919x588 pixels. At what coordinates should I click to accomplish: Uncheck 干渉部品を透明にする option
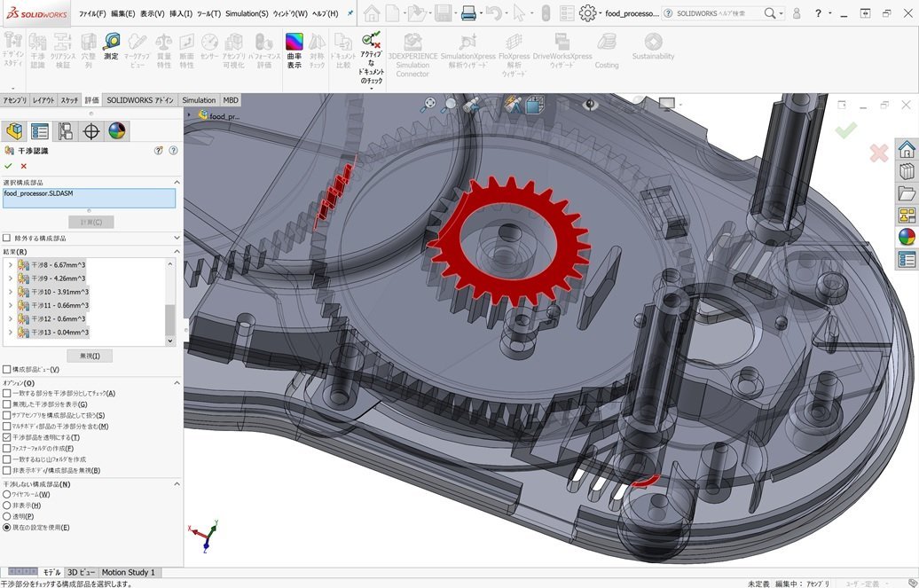click(x=7, y=437)
